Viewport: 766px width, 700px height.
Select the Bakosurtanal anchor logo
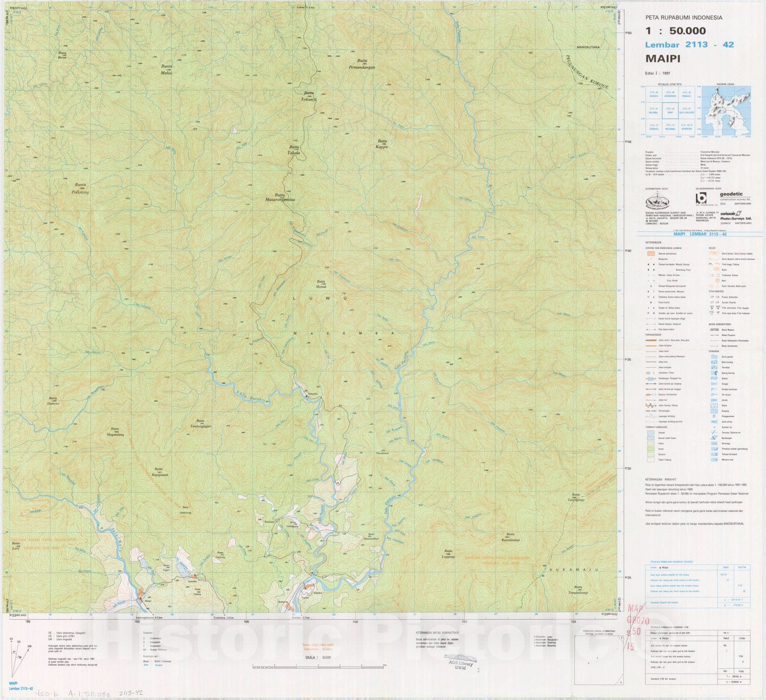coord(658,200)
